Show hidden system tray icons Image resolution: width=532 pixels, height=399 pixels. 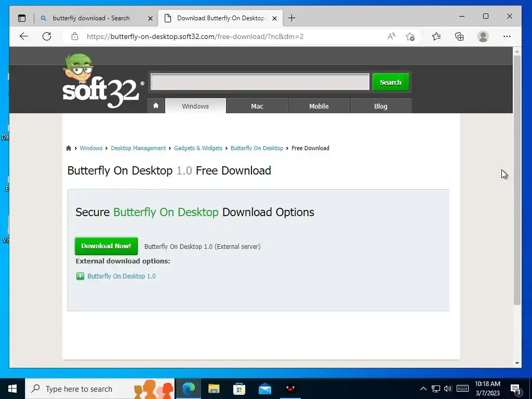[x=423, y=389]
